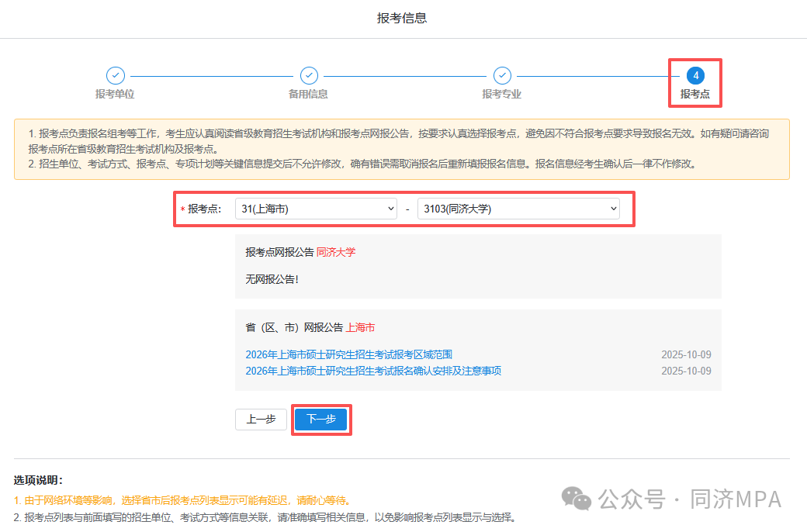Open the 报考区域范围 announcement link
Screen dimensions: 807x532
(348, 355)
